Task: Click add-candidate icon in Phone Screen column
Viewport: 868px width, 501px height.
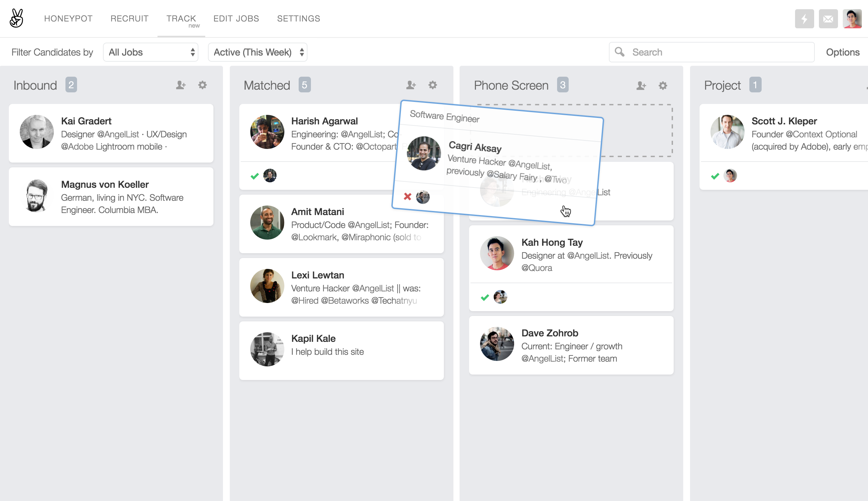Action: click(641, 85)
